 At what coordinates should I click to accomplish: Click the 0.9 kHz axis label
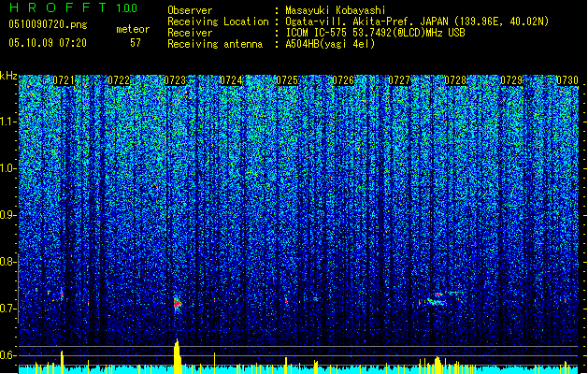[x=7, y=215]
